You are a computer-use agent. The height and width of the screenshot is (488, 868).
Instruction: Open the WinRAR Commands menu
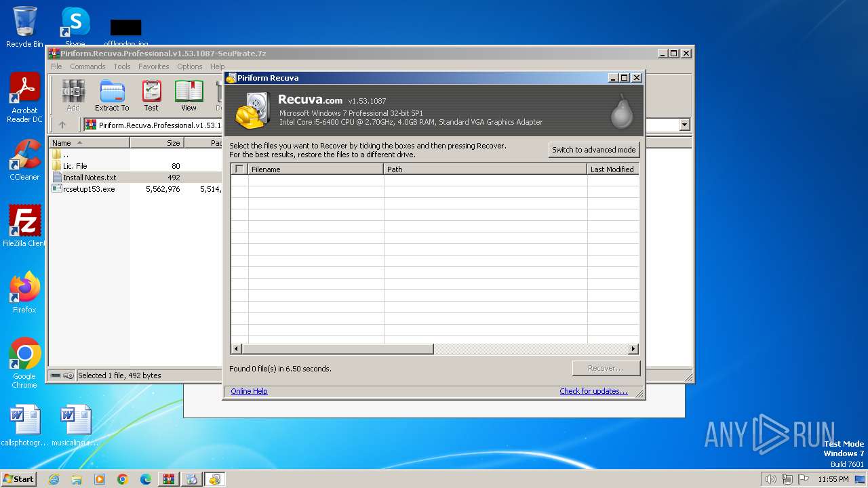coord(87,66)
